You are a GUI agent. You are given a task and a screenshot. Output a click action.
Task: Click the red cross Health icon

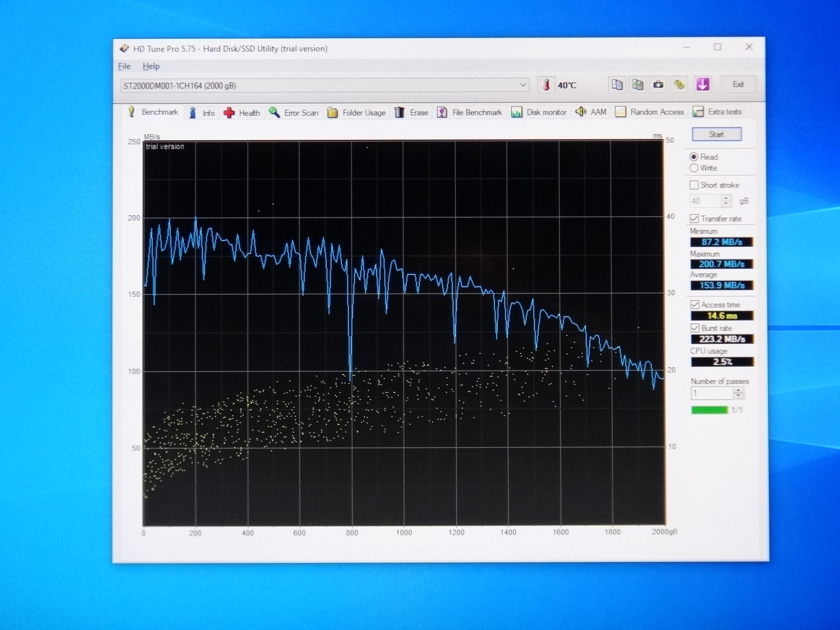point(229,113)
